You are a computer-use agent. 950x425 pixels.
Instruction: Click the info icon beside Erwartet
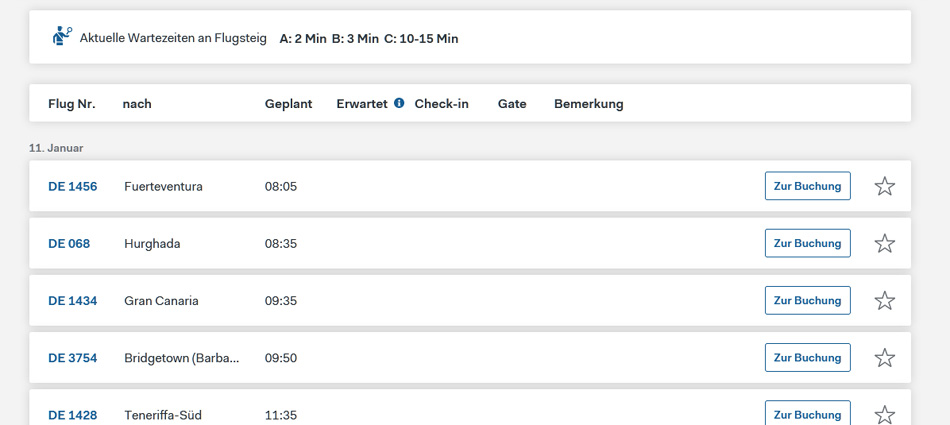coord(399,103)
